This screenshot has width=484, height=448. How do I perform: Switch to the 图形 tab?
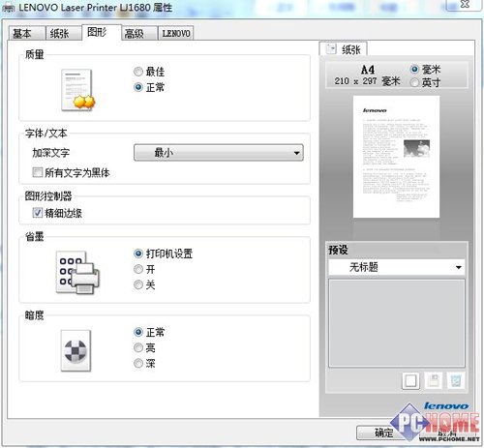(x=102, y=32)
